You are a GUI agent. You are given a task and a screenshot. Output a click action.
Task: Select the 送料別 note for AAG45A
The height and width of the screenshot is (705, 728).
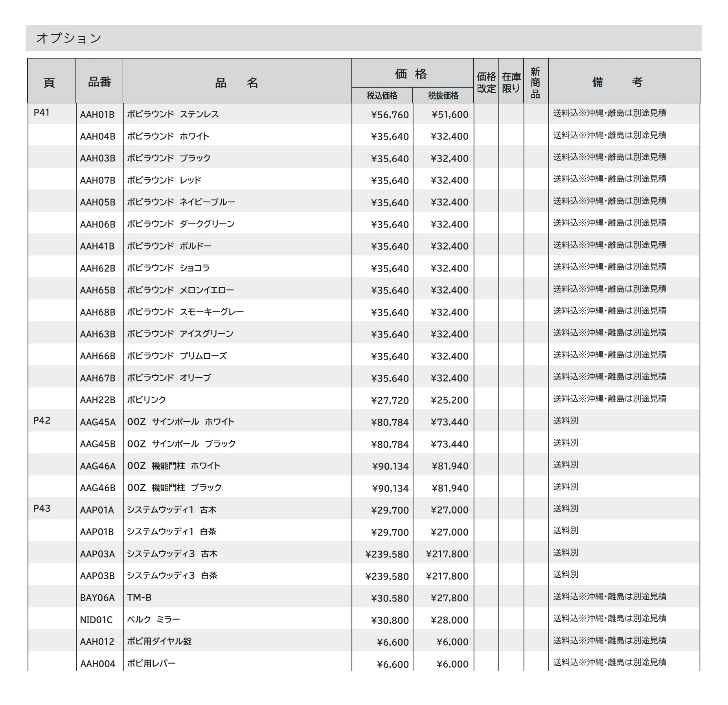[566, 420]
